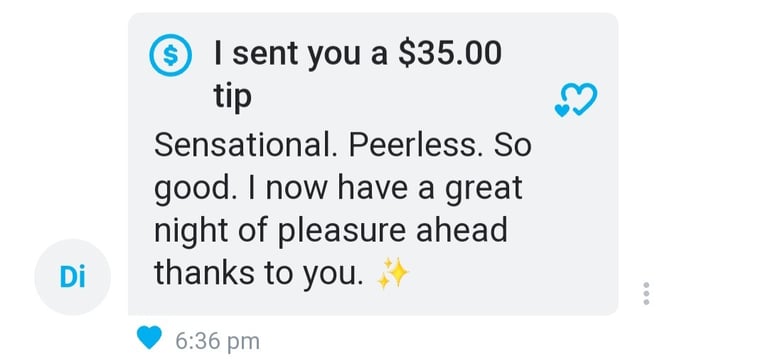
Task: Tap the double-heart reaction icon
Action: [x=576, y=99]
